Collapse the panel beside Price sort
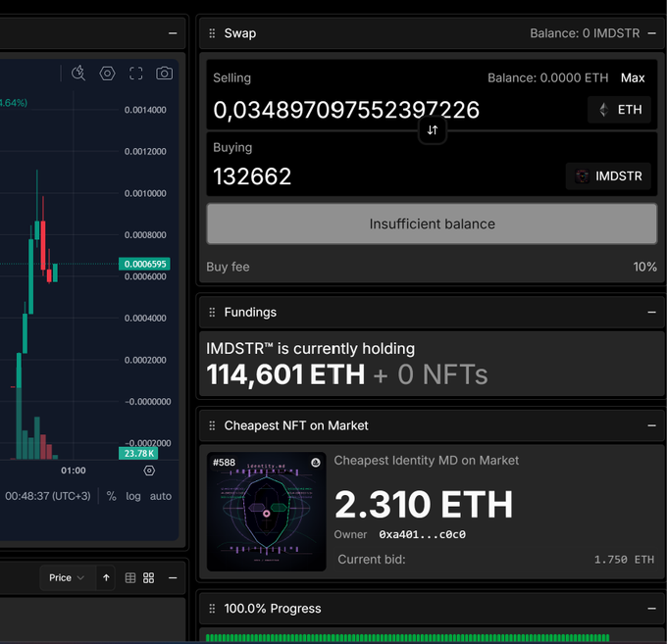Screen dimensions: 667x644 173,577
